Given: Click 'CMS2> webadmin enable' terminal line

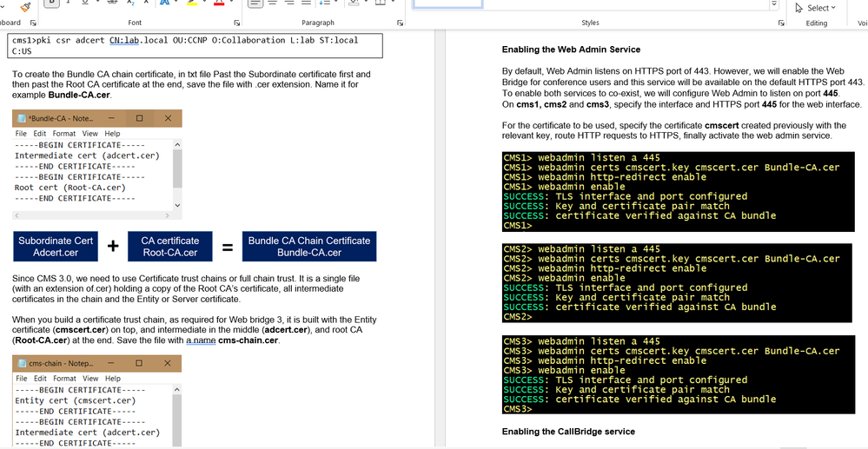Looking at the screenshot, I should pyautogui.click(x=564, y=278).
